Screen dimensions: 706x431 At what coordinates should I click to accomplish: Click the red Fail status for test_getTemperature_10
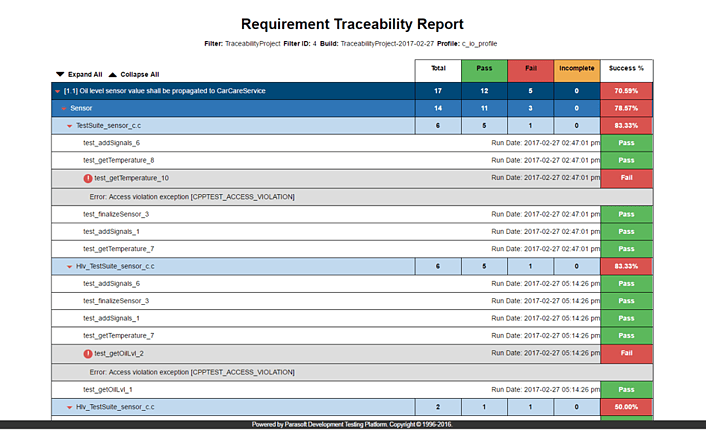pyautogui.click(x=626, y=178)
